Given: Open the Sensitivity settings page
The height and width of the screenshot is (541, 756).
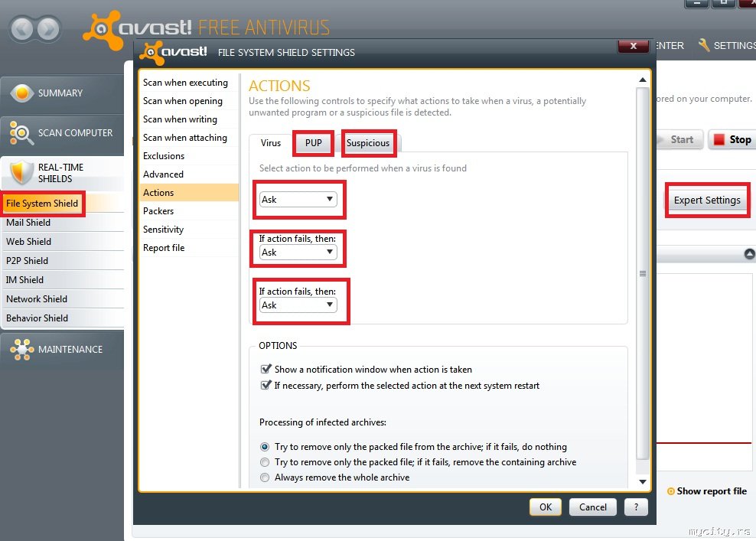Looking at the screenshot, I should 188,230.
